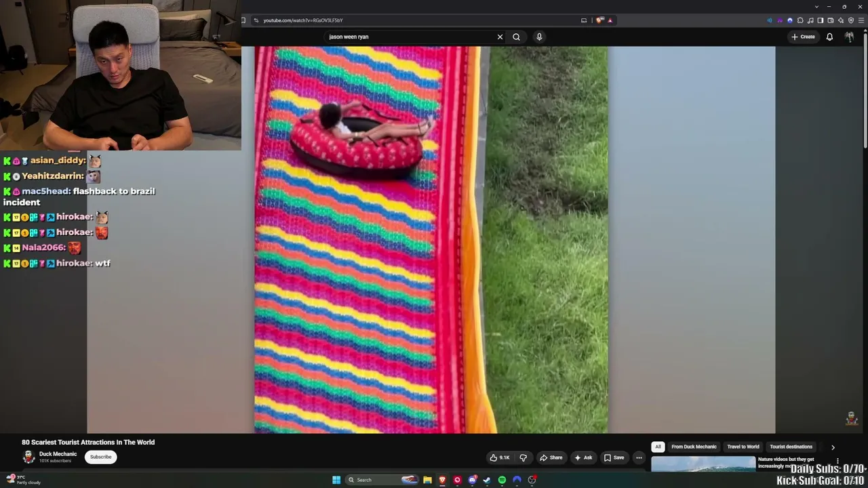Open the Windows Start menu
This screenshot has height=488, width=868.
(336, 480)
